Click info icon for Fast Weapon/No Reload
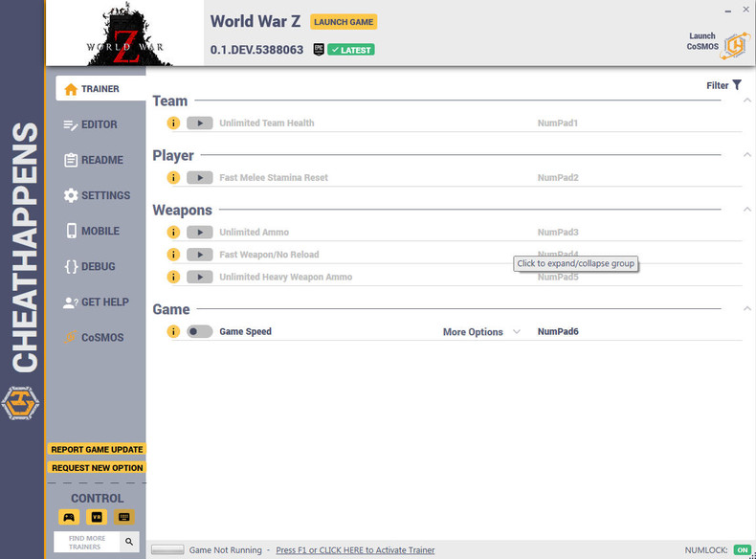756x559 pixels. point(173,255)
